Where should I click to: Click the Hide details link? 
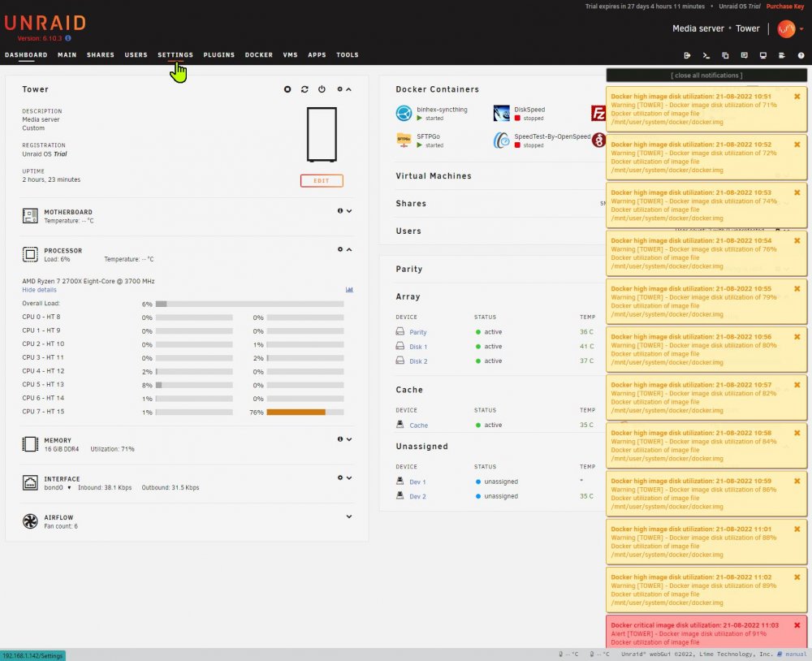coord(39,290)
